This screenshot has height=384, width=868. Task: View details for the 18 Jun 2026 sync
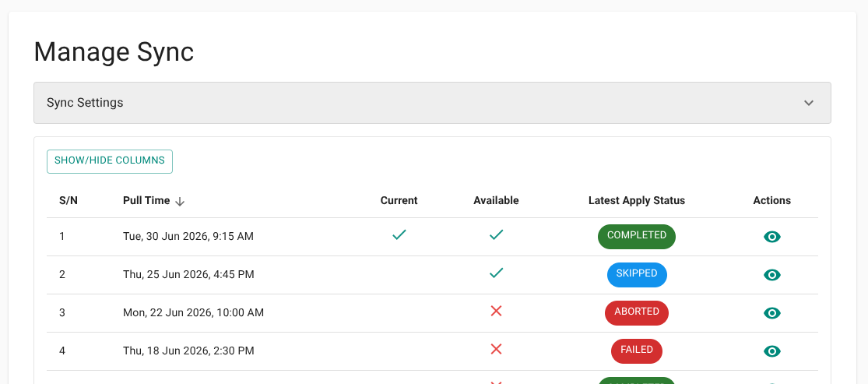(x=771, y=351)
